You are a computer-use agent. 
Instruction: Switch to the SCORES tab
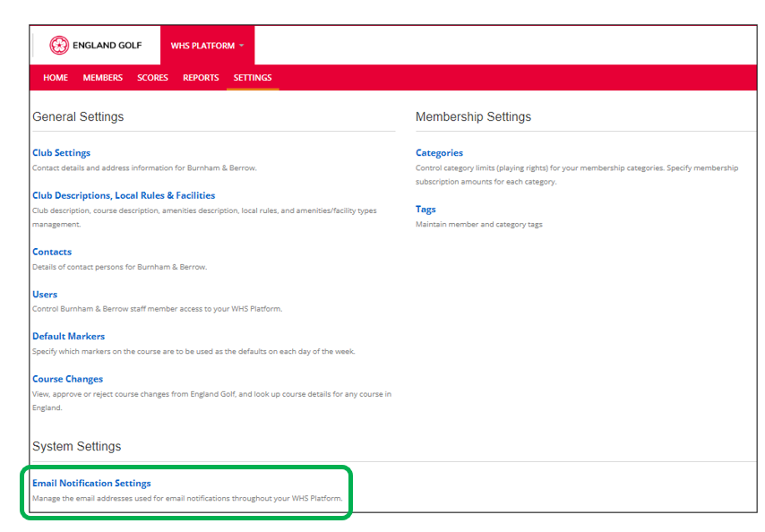point(151,78)
